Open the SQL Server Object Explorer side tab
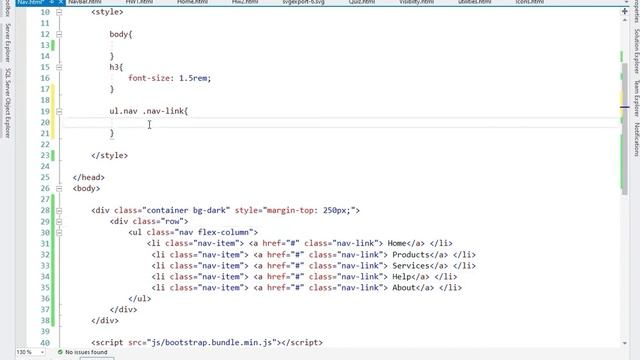 point(7,103)
